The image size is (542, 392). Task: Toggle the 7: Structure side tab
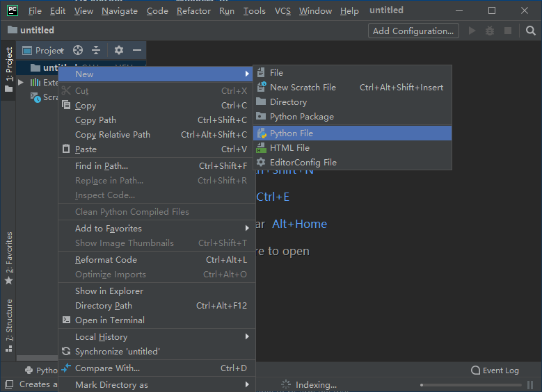pos(9,325)
